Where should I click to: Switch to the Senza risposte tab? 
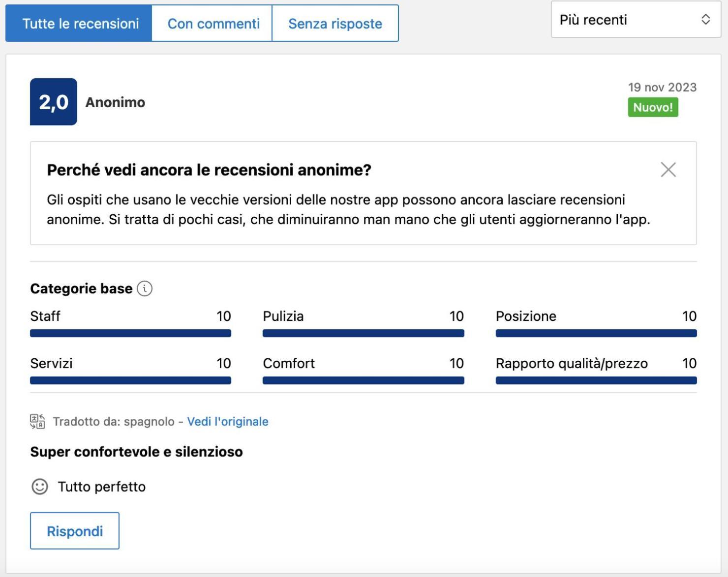click(x=335, y=24)
